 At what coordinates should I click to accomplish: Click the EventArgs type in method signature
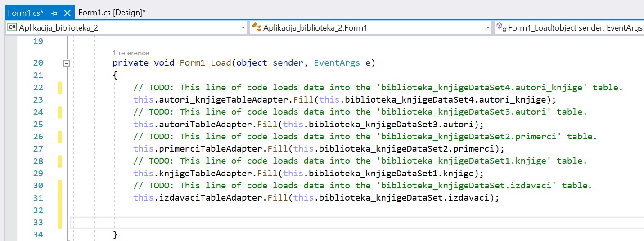pyautogui.click(x=337, y=63)
